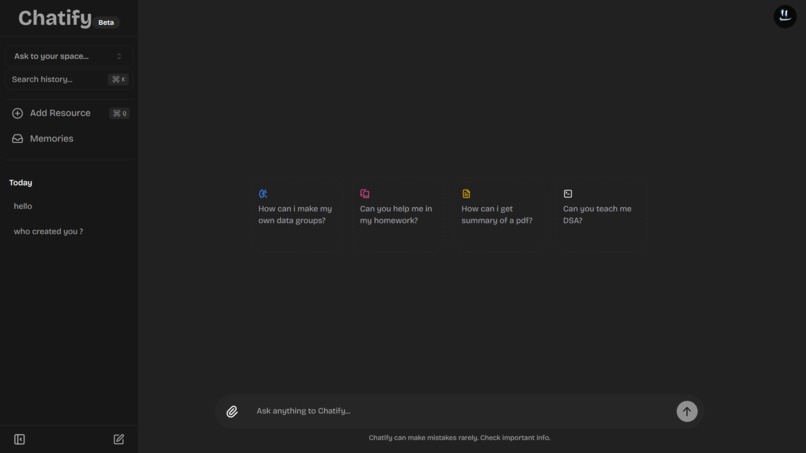Select 'Can you teach me DSA?' suggestion
Viewport: 806px width, 453px height.
click(x=601, y=214)
